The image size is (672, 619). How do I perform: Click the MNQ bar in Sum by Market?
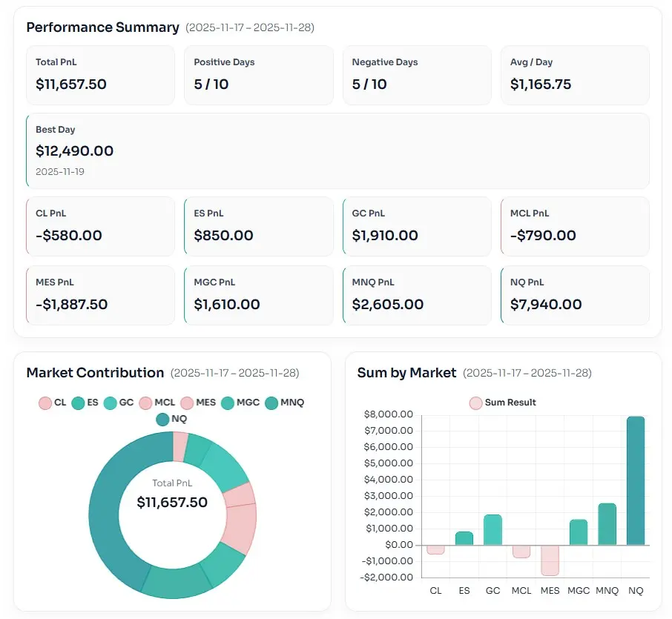(x=607, y=523)
